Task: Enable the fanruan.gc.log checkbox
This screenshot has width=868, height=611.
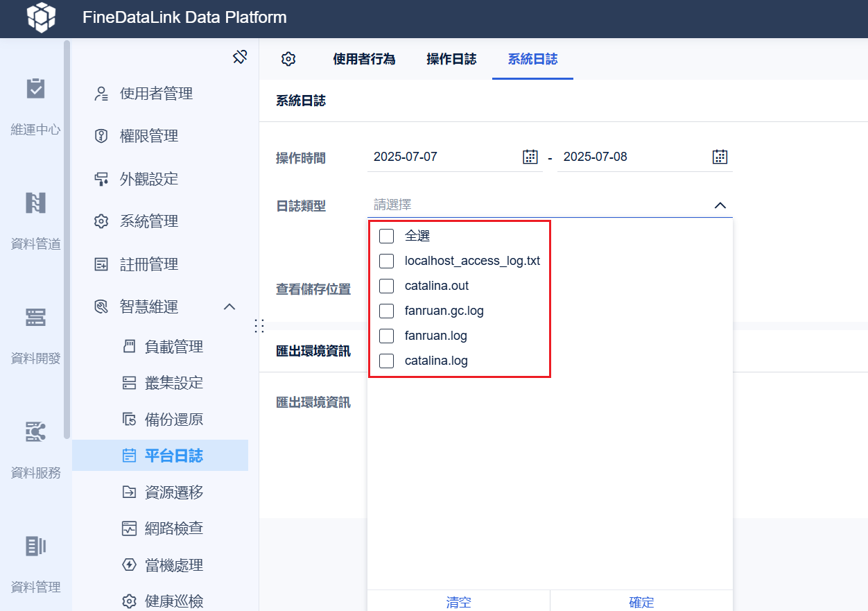Action: pos(387,311)
